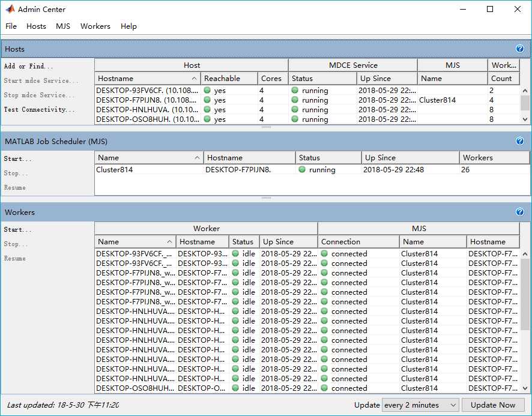Click the Last updated status text
The image size is (532, 416).
tap(63, 405)
